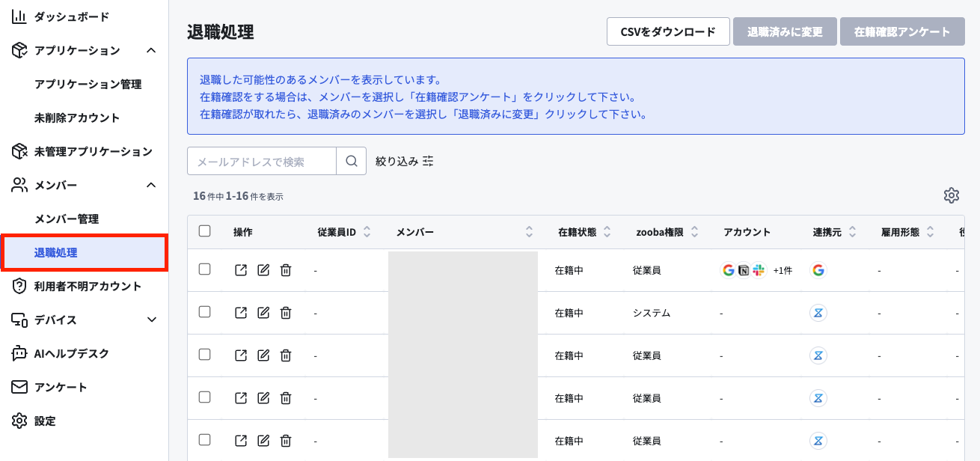Screen dimensions: 980x461
Task: Open アプリケーション管理 in sidebar
Action: pyautogui.click(x=88, y=84)
